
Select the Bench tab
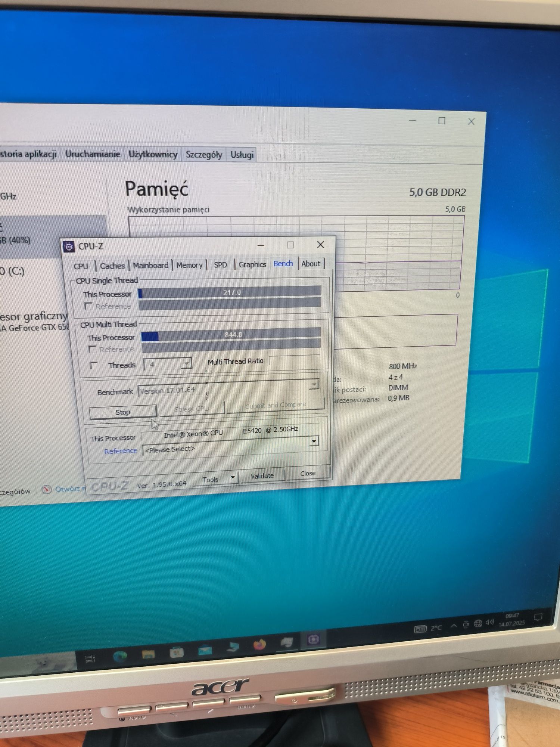pyautogui.click(x=283, y=263)
